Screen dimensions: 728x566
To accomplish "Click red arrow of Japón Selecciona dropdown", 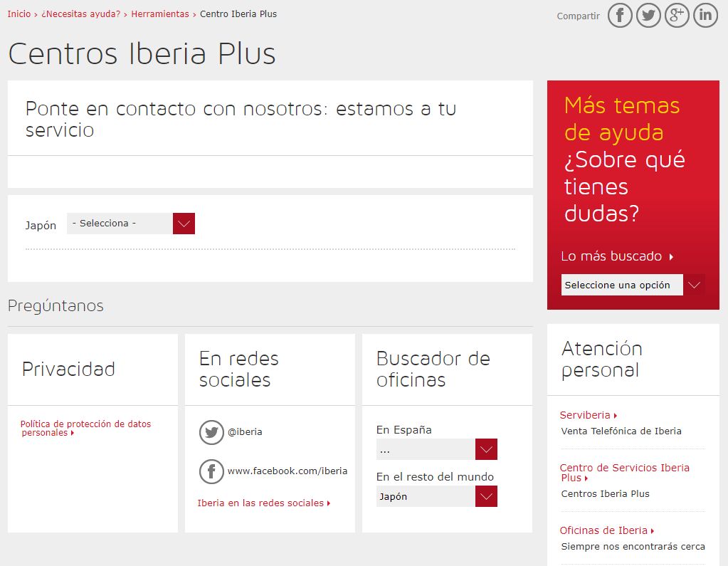I will tap(184, 224).
